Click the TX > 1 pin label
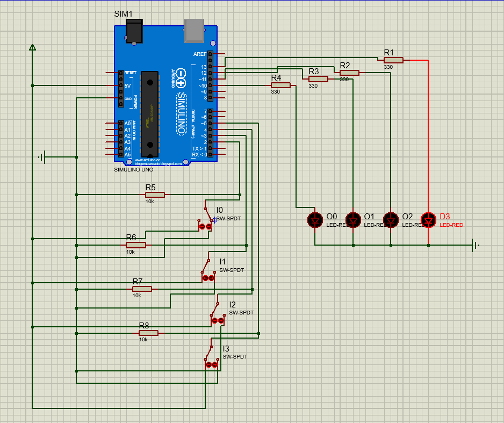The height and width of the screenshot is (423, 504). [199, 148]
